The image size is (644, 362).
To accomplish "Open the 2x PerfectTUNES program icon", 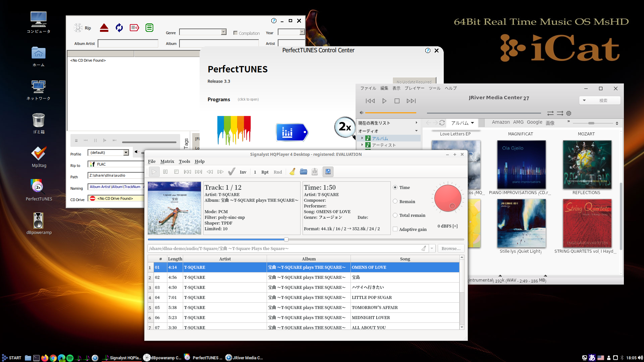I will tap(344, 127).
